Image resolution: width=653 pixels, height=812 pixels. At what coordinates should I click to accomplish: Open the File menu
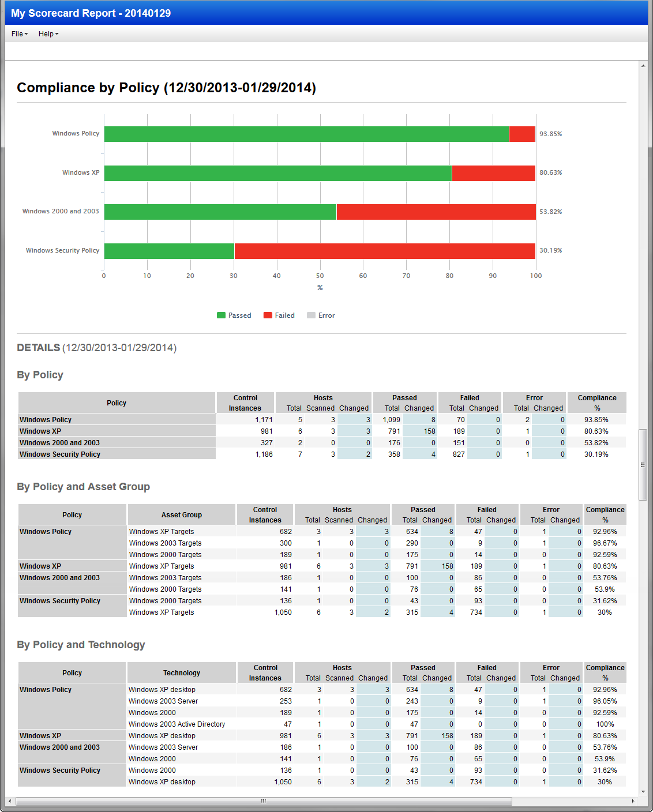click(18, 33)
